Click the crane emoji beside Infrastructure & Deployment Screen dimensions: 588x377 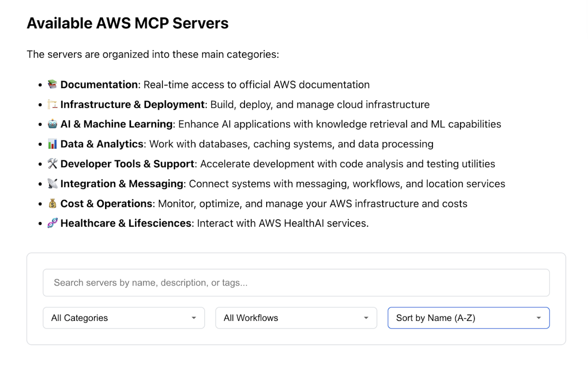[x=53, y=104]
